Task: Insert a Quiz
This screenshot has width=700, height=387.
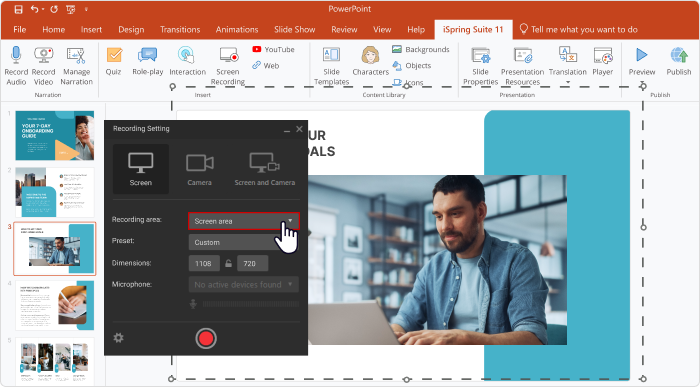Action: tap(114, 61)
